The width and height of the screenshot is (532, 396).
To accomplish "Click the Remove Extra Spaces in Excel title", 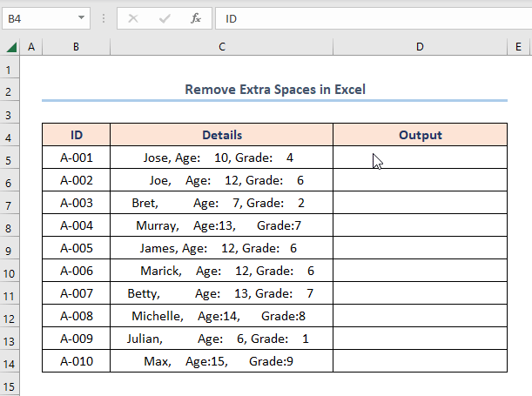I will [274, 90].
